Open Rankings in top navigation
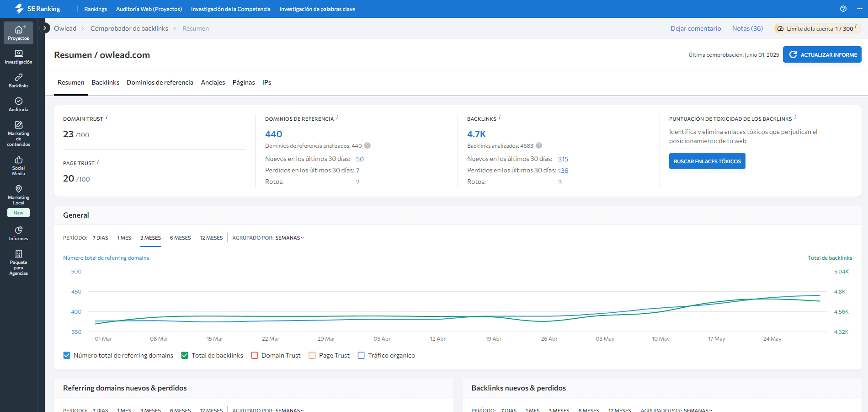The image size is (868, 412). pyautogui.click(x=96, y=9)
